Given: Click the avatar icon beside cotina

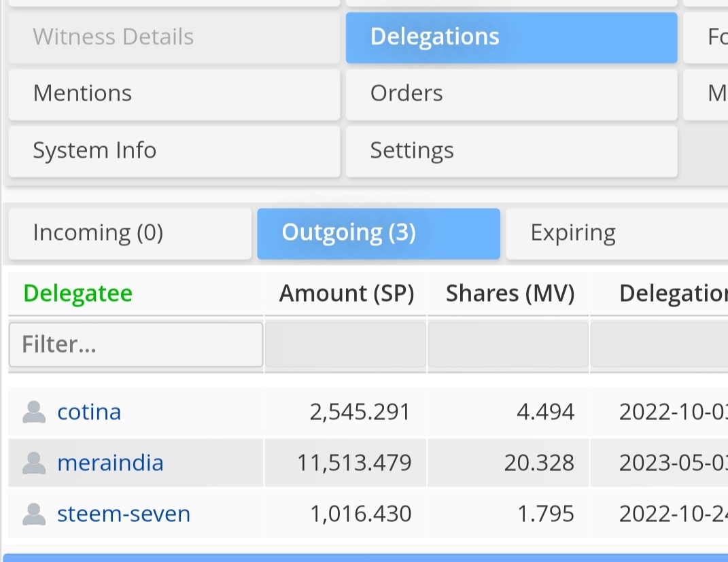Looking at the screenshot, I should (34, 412).
